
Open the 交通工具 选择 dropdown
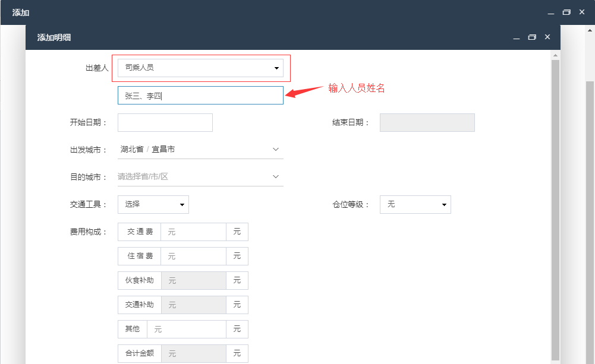pyautogui.click(x=153, y=204)
